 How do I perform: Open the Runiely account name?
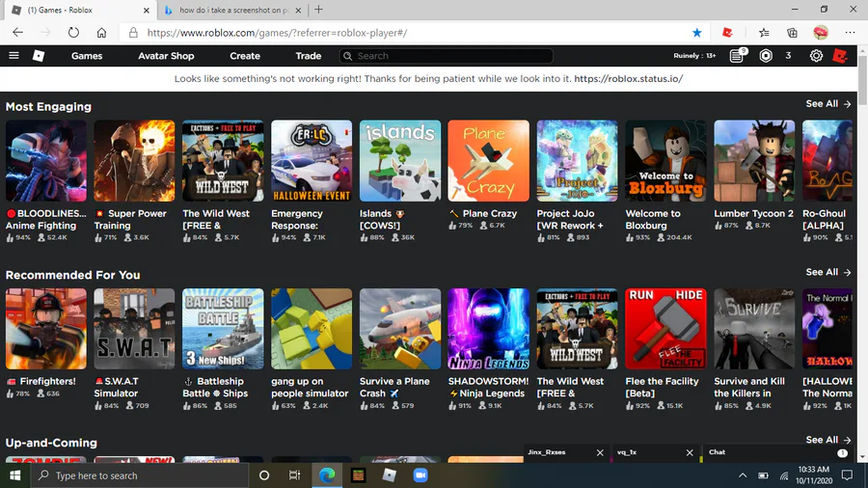click(x=694, y=55)
